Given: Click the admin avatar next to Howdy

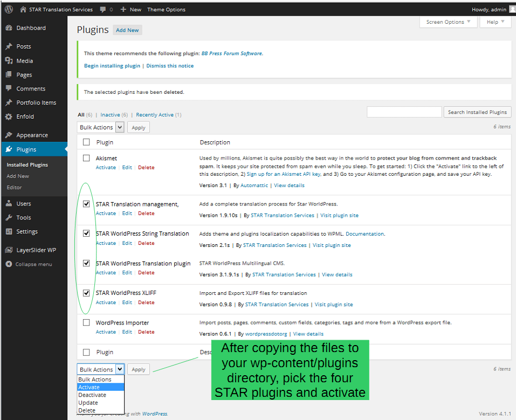Looking at the screenshot, I should click(x=512, y=9).
